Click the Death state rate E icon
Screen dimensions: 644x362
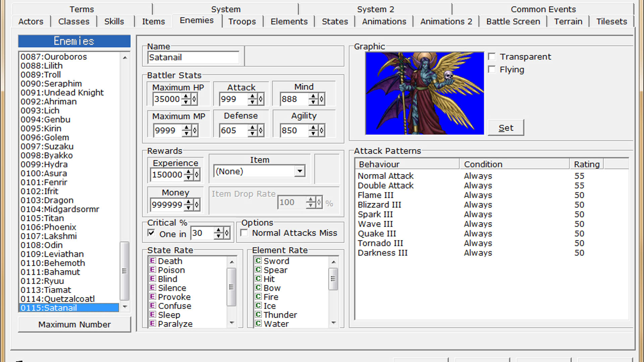pyautogui.click(x=152, y=261)
